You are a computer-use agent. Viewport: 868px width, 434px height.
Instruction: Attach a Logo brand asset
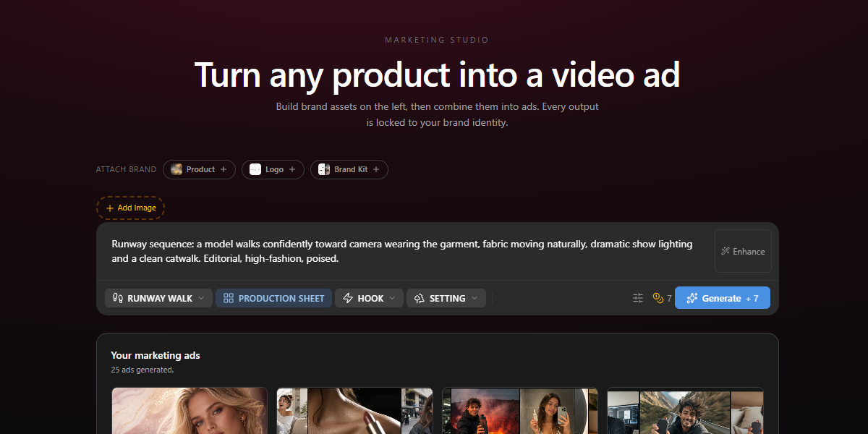(273, 169)
